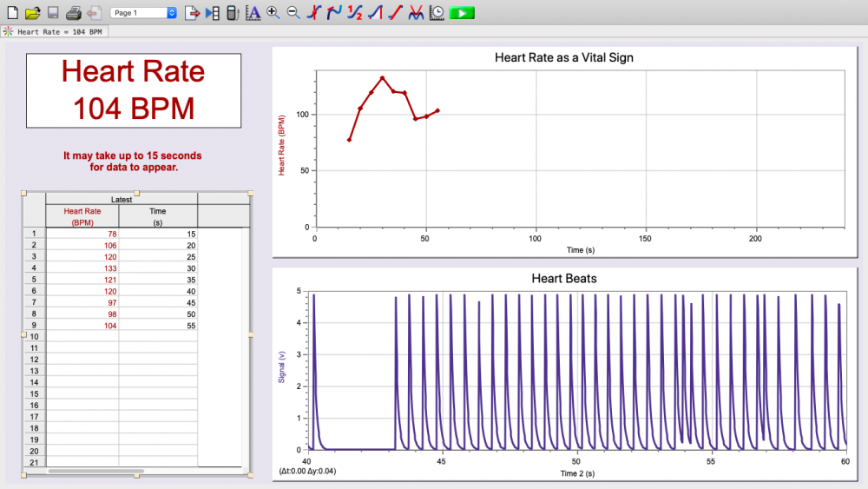
Task: Click the sensor status icon beside Heart Rate reading
Action: pos(8,31)
